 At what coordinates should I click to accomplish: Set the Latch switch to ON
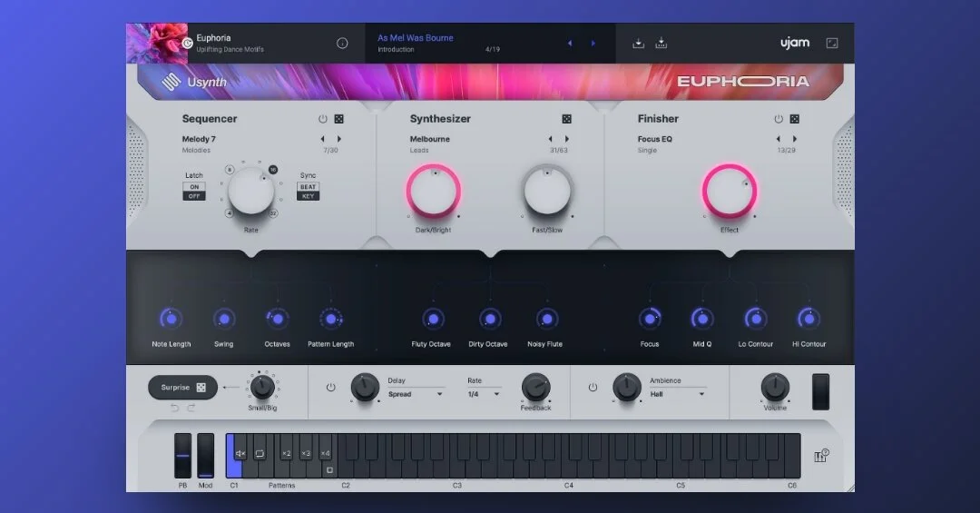coord(194,187)
